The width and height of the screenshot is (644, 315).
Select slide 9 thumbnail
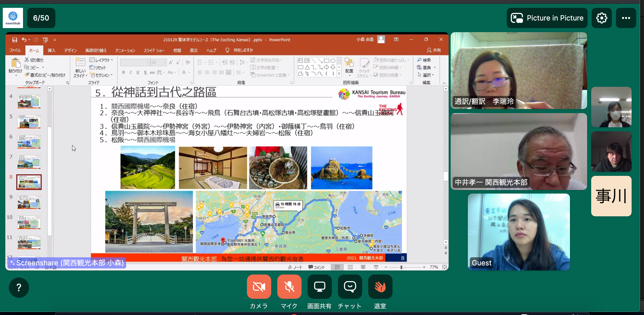click(29, 202)
